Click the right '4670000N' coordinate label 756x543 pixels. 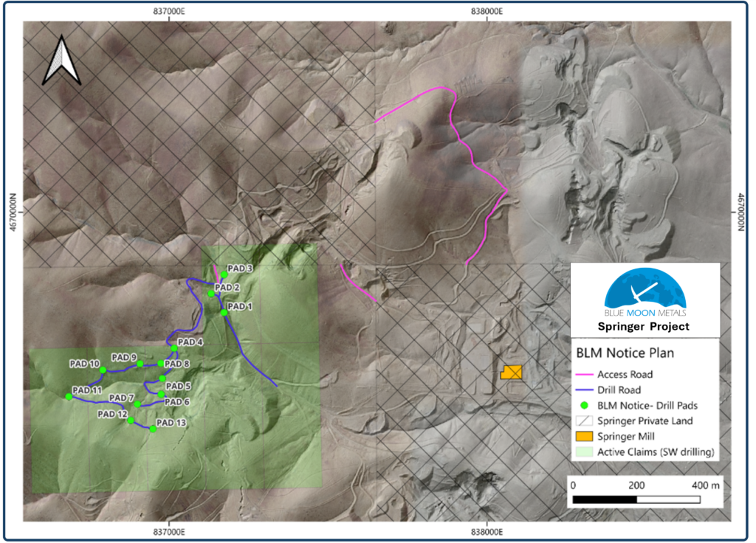[x=740, y=212]
